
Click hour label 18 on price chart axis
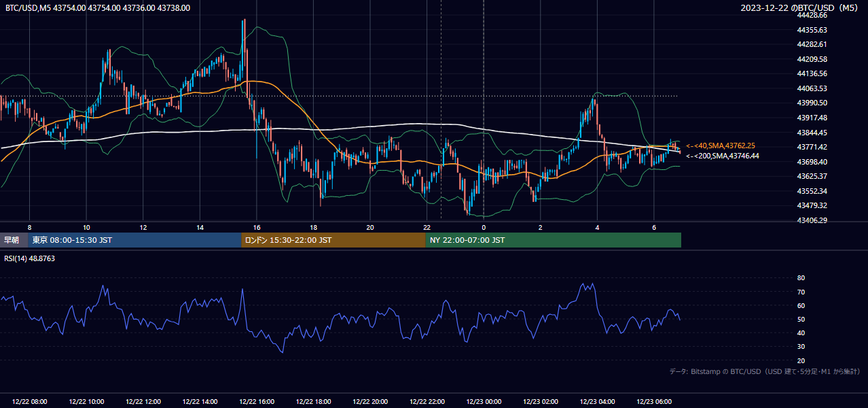[313, 227]
